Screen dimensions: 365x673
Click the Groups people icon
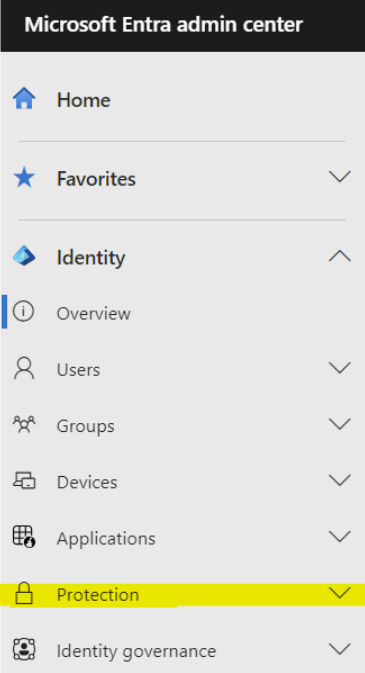click(x=24, y=425)
